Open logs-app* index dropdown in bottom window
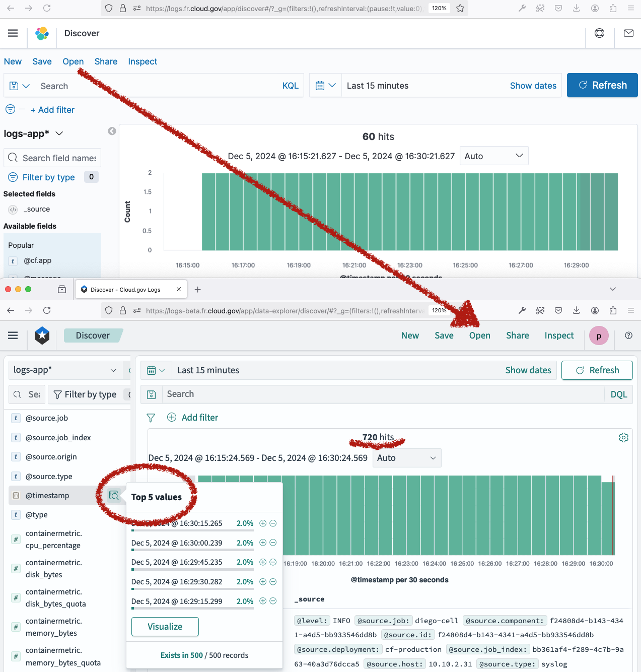Screen dimensions: 641x672 click(x=65, y=370)
